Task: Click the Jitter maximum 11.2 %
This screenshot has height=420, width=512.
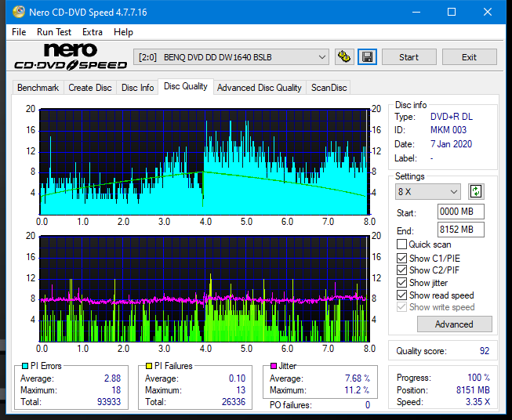Action: [358, 390]
